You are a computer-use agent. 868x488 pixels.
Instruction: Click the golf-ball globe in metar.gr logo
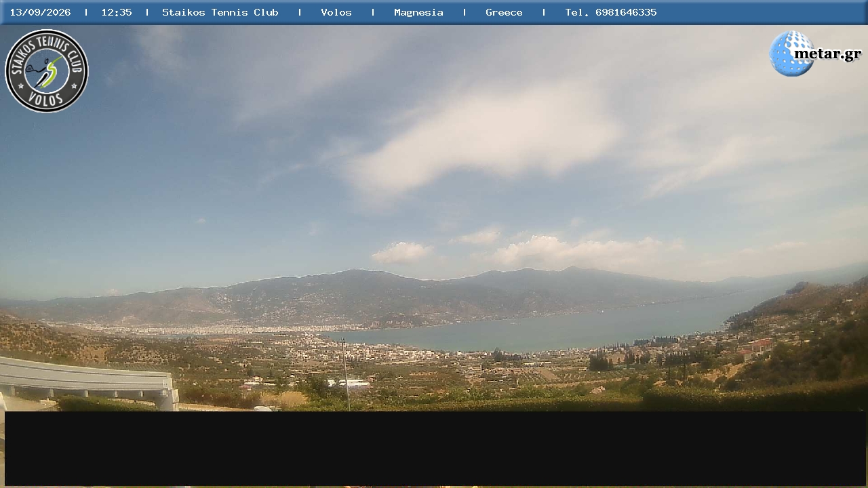[x=791, y=54]
